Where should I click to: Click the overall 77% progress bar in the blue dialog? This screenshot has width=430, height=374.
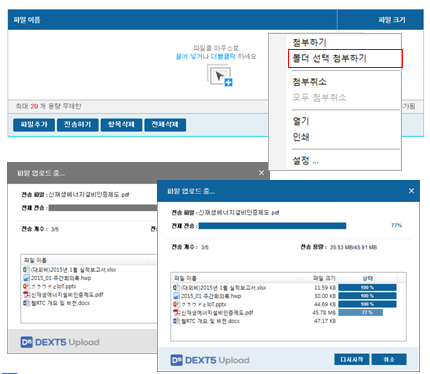272,226
